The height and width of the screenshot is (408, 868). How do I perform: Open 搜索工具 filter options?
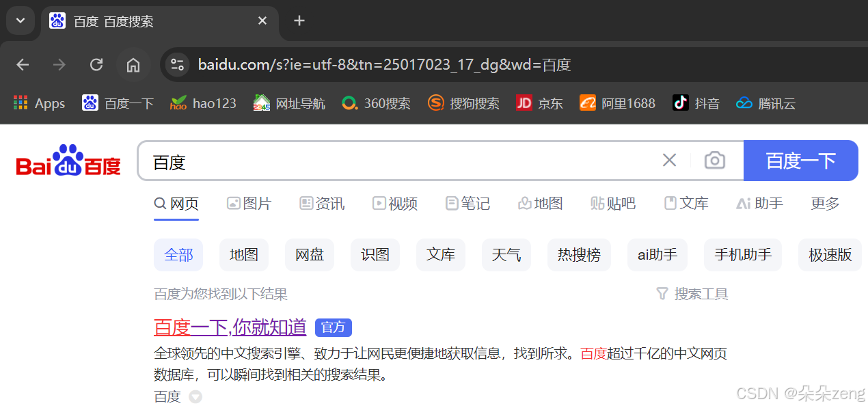click(x=692, y=294)
